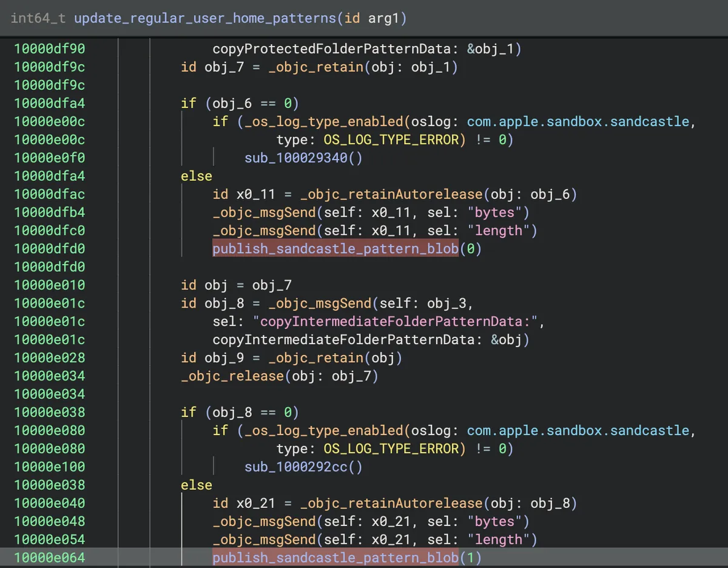Click the else keyword at 10000dfa4
This screenshot has width=728, height=568.
(197, 176)
